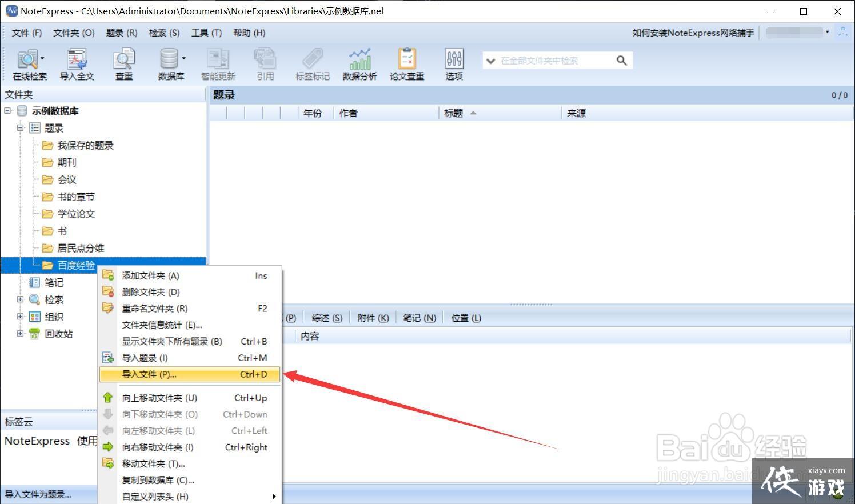This screenshot has height=504, width=855.
Task: Choose 显示文件夹下所有题录 (B) entry
Action: 190,342
